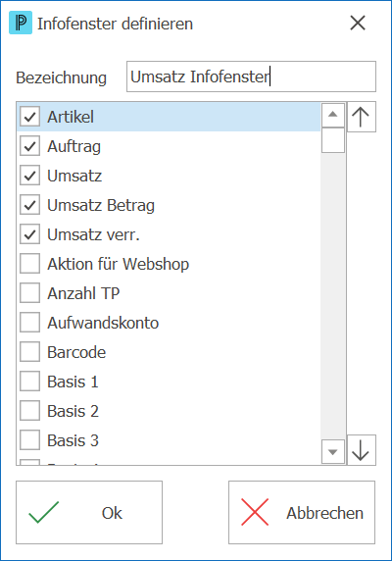The image size is (392, 561).
Task: Check the Basis 3 entry
Action: (29, 440)
